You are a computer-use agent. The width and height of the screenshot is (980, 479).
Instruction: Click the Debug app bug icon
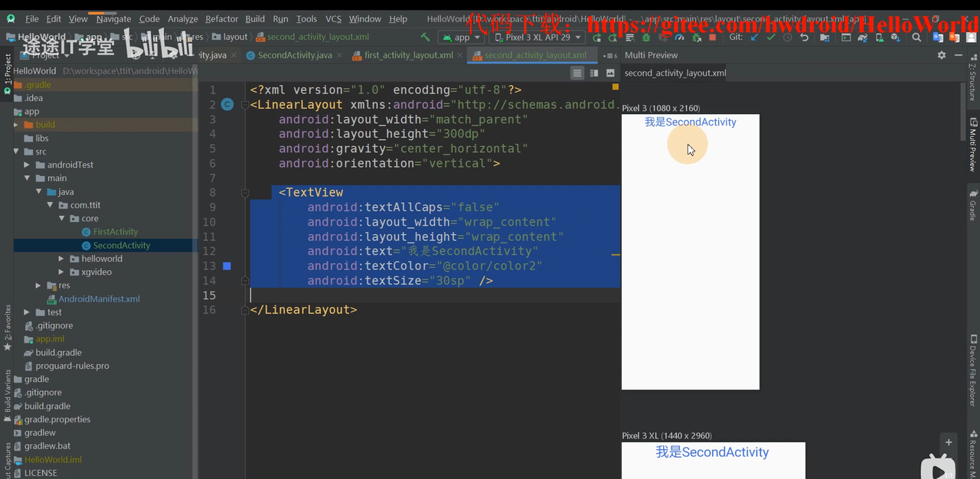tap(646, 37)
